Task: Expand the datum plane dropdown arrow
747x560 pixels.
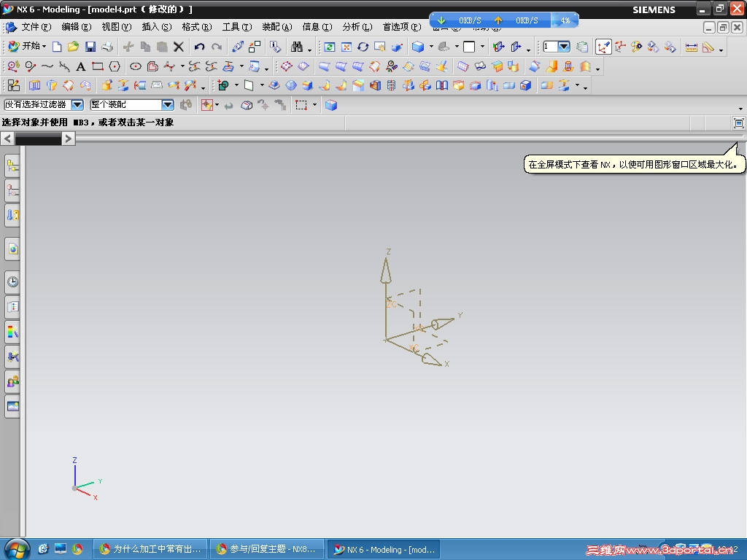Action: click(x=262, y=86)
